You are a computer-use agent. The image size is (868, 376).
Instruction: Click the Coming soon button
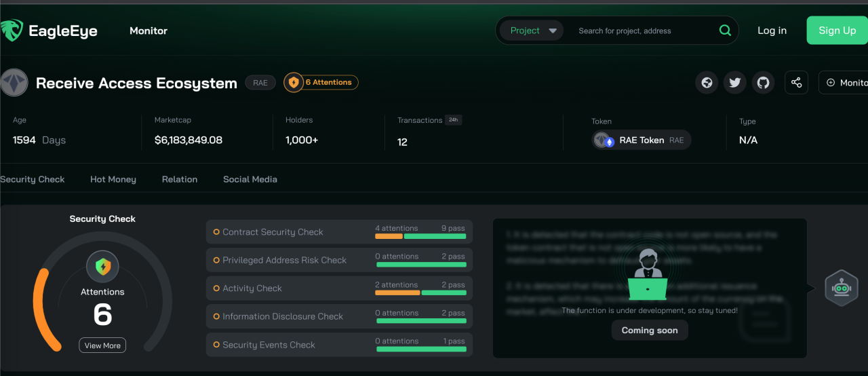point(650,331)
